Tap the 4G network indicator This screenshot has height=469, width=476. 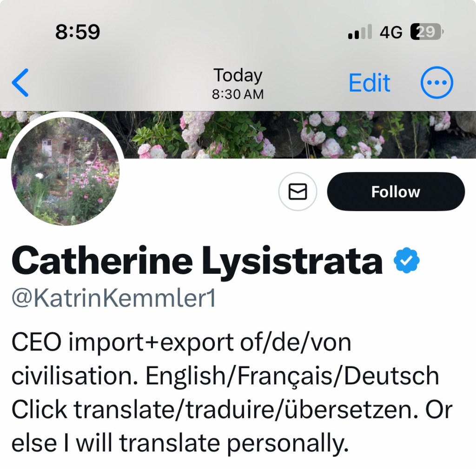point(390,33)
